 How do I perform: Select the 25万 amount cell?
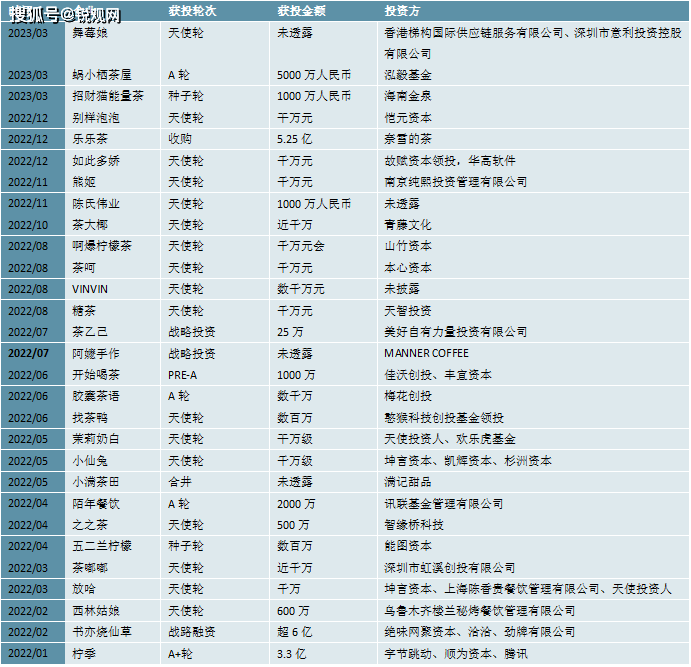click(290, 332)
